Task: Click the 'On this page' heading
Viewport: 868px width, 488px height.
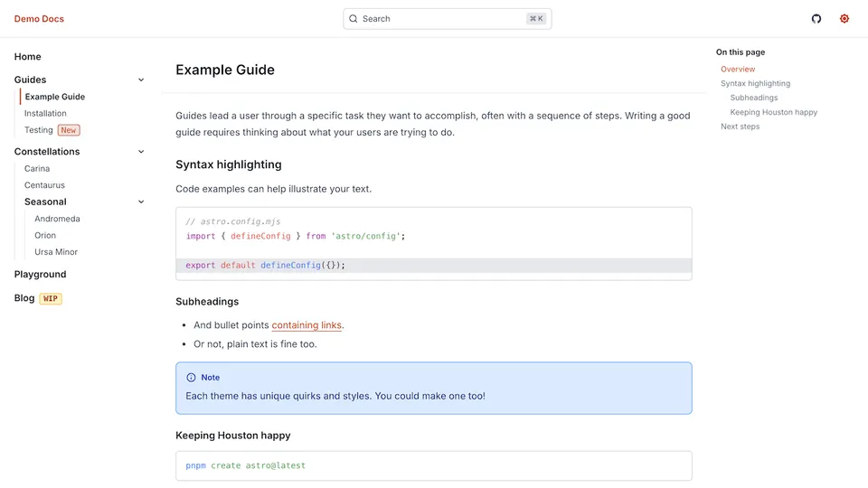Action: [x=741, y=52]
